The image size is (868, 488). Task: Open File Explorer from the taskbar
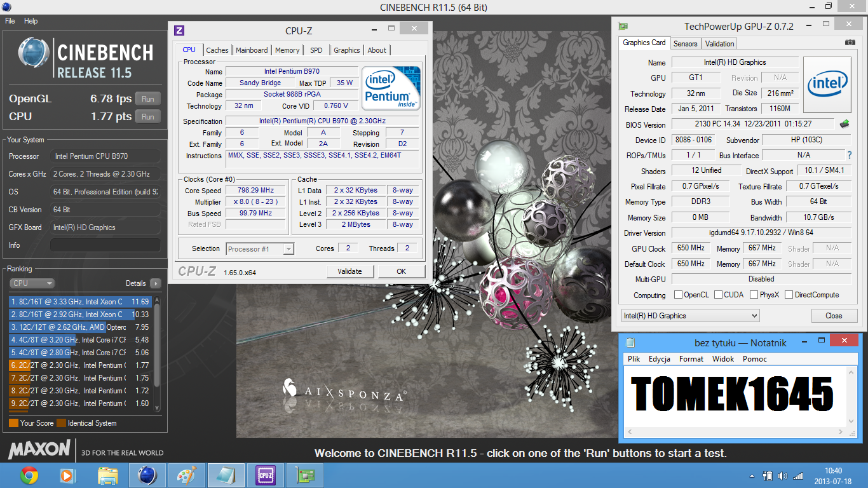click(x=108, y=475)
